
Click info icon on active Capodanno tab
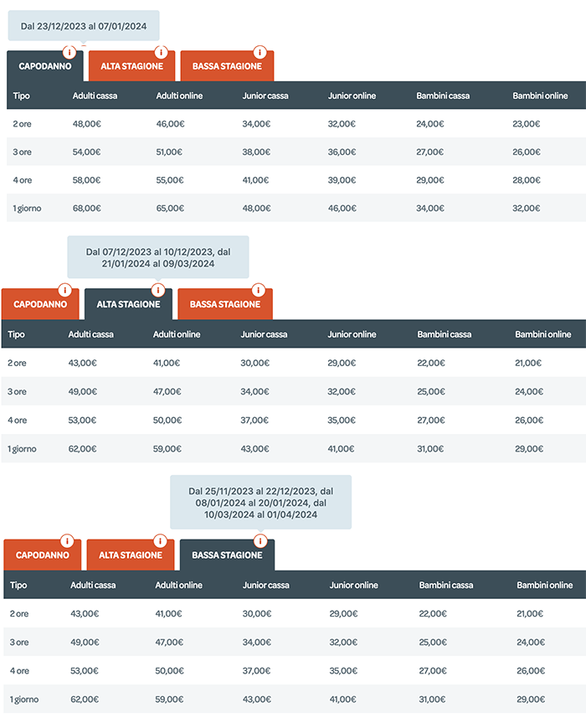tap(69, 52)
